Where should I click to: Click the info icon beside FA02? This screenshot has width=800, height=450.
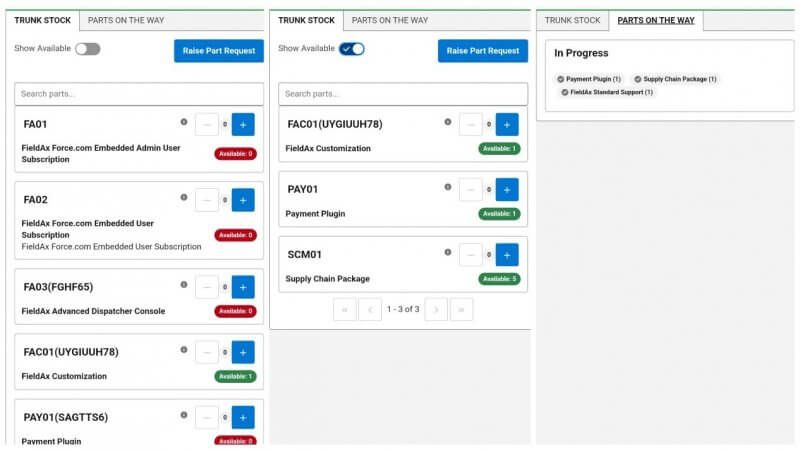coord(184,197)
